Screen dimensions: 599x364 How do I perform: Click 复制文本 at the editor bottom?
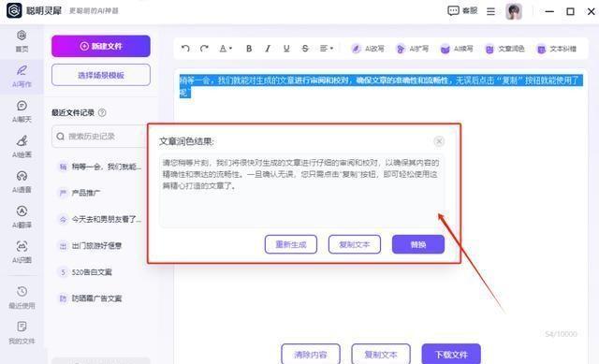click(x=381, y=355)
